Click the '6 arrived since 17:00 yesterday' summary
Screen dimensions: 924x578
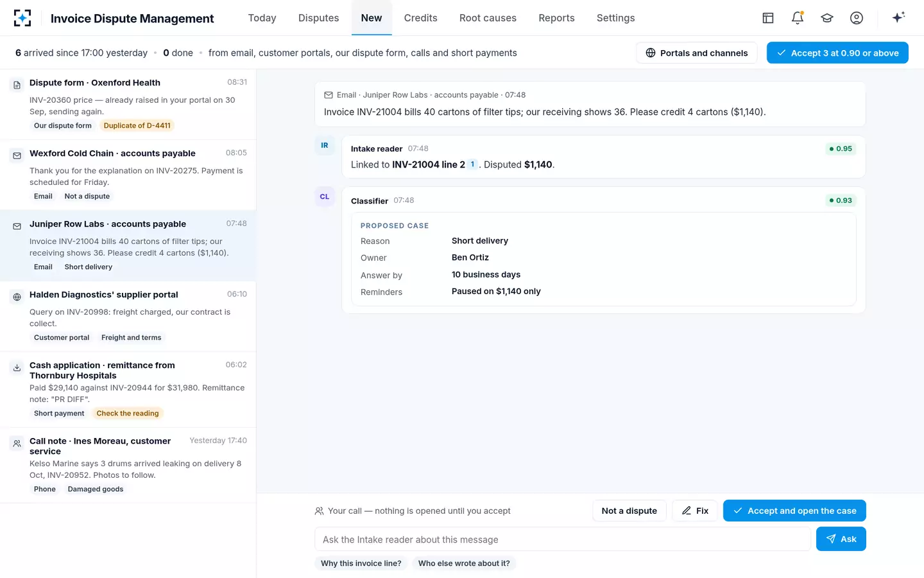tap(81, 53)
